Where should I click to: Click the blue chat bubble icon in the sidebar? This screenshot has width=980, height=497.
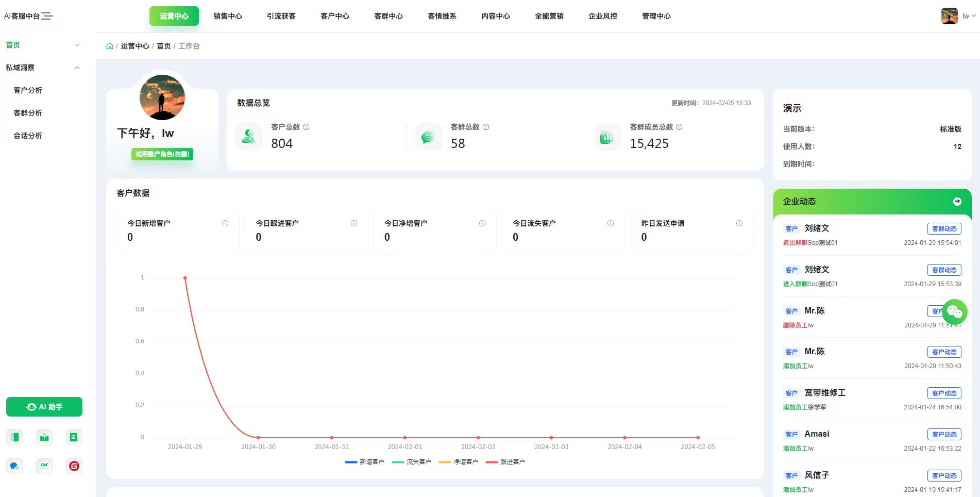point(14,466)
